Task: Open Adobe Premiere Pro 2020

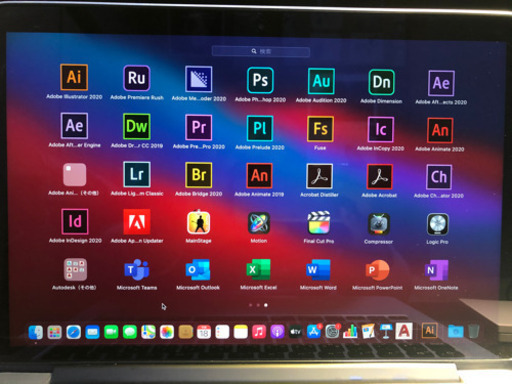Action: 199,127
